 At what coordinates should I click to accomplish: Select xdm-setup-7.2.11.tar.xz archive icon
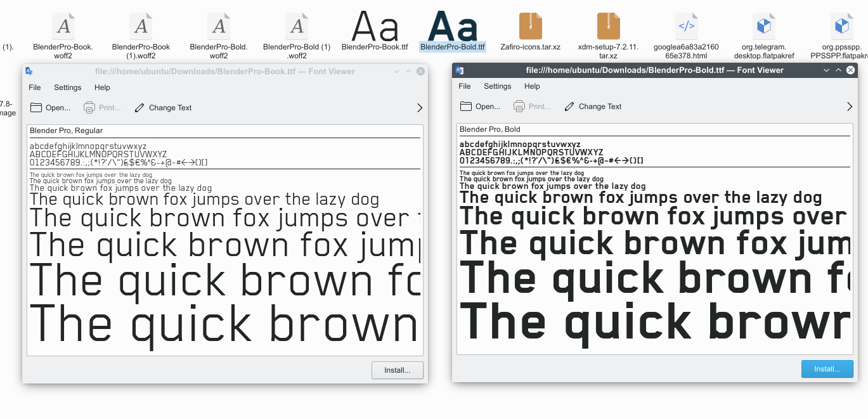609,26
